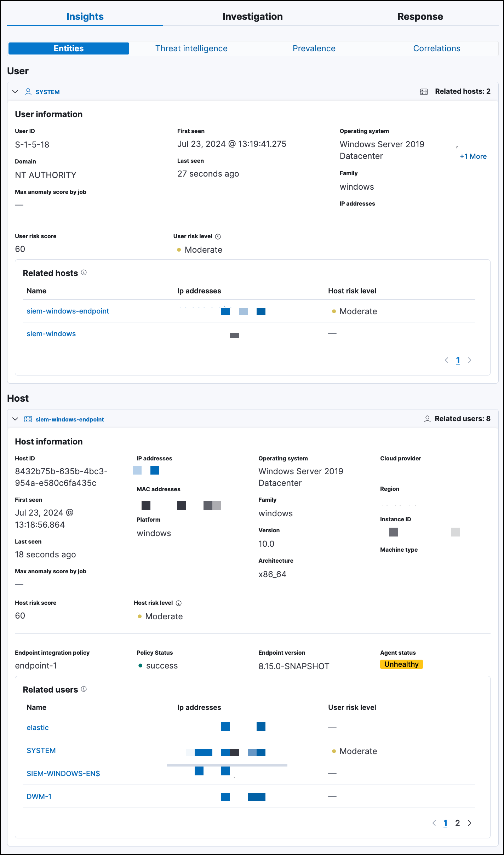Click the info icon next to Related hosts
The width and height of the screenshot is (504, 855).
point(84,272)
